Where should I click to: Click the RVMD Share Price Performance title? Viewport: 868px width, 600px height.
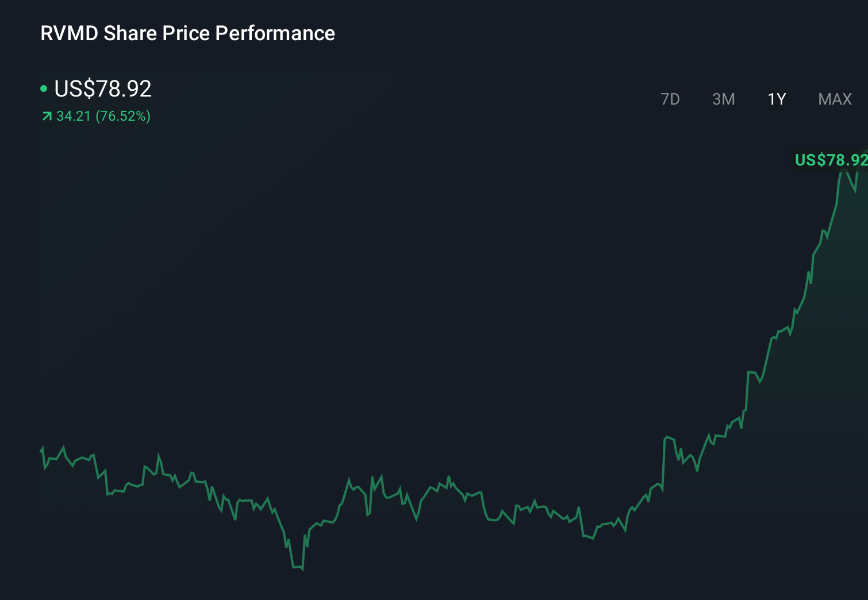pos(187,33)
